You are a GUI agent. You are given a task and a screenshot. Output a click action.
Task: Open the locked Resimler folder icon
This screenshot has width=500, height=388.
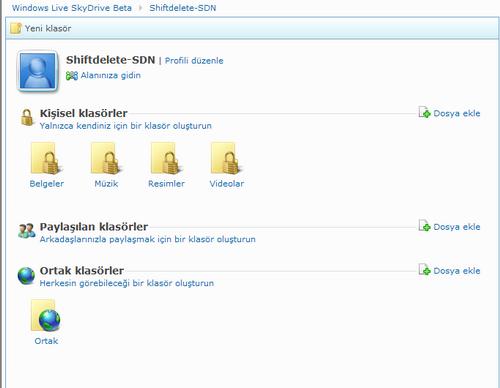click(166, 158)
